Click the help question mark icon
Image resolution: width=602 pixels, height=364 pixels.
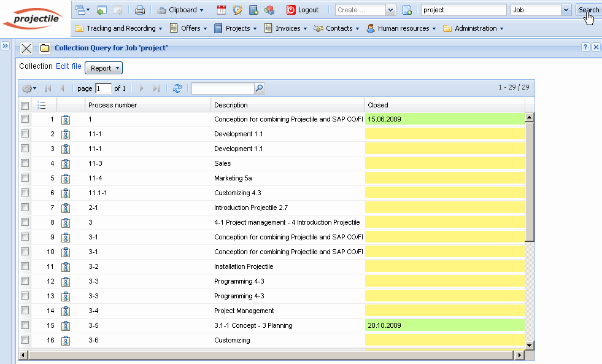(585, 47)
